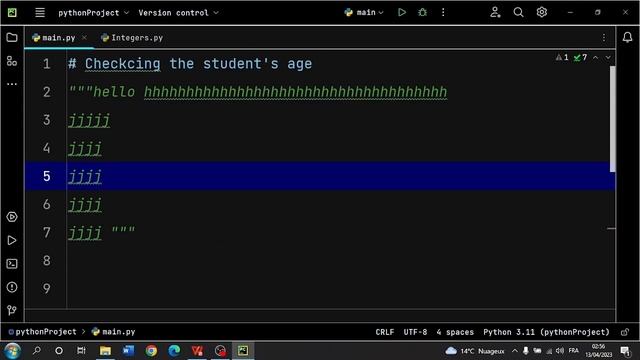The height and width of the screenshot is (360, 640).
Task: Expand the Version control dropdown
Action: (178, 13)
